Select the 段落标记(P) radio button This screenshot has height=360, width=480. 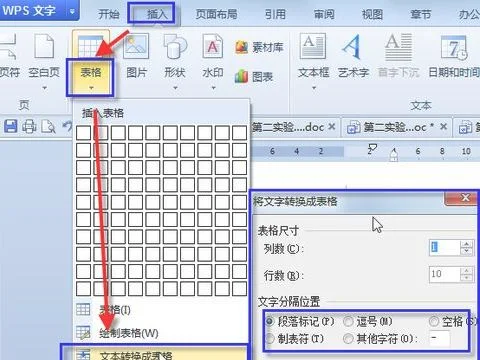pyautogui.click(x=270, y=321)
